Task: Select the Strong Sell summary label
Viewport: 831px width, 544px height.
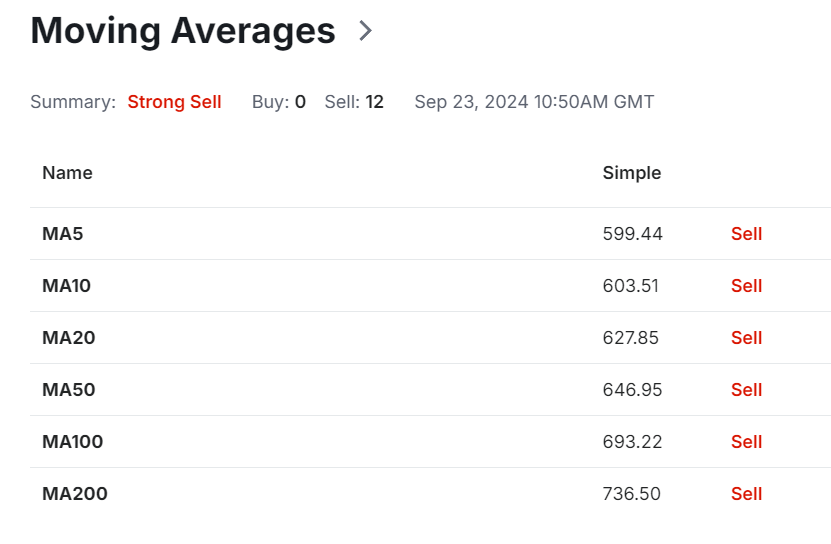Action: 174,101
